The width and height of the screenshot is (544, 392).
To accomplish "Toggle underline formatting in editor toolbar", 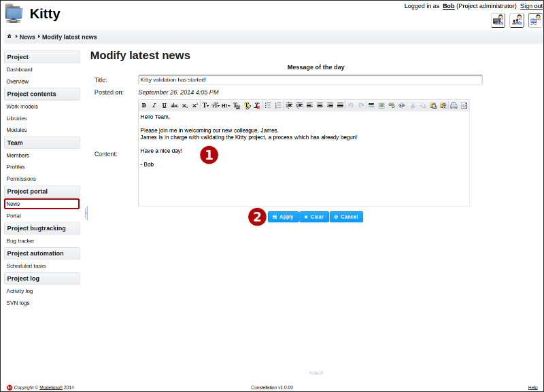I will point(164,105).
